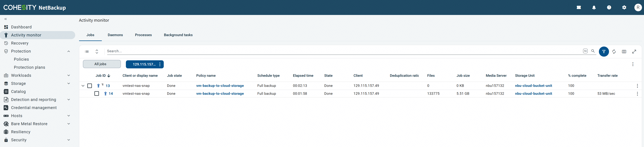Image resolution: width=644 pixels, height=147 pixels.
Task: Open the help question mark icon
Action: 609,8
